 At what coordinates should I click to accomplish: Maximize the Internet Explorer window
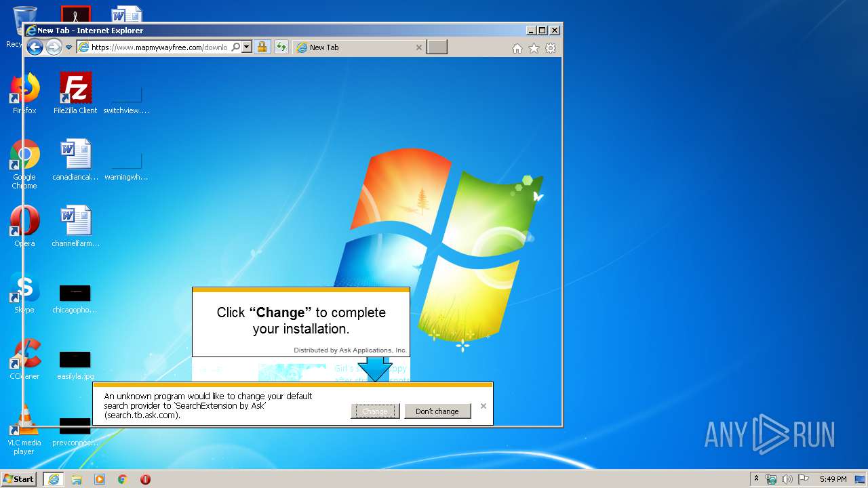click(x=542, y=30)
